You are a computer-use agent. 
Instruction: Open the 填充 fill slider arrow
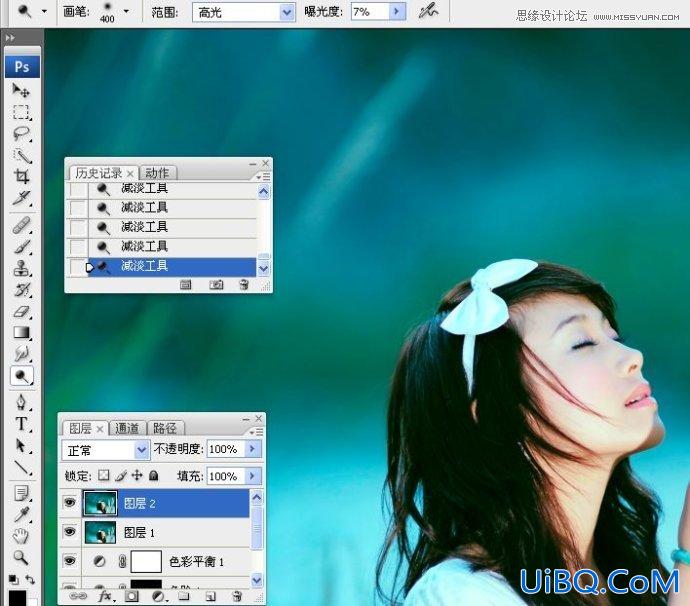(253, 476)
